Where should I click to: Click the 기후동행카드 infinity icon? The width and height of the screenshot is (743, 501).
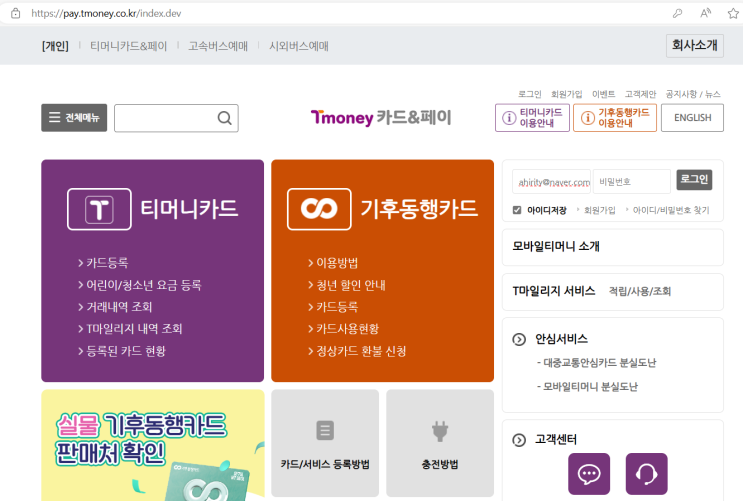[x=319, y=209]
